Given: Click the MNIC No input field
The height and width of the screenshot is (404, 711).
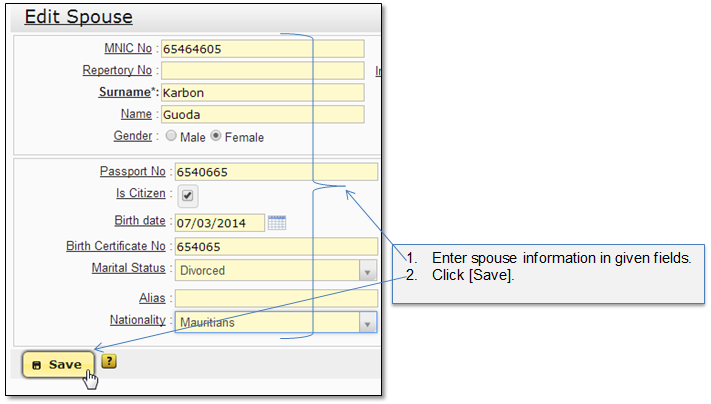Looking at the screenshot, I should point(263,49).
